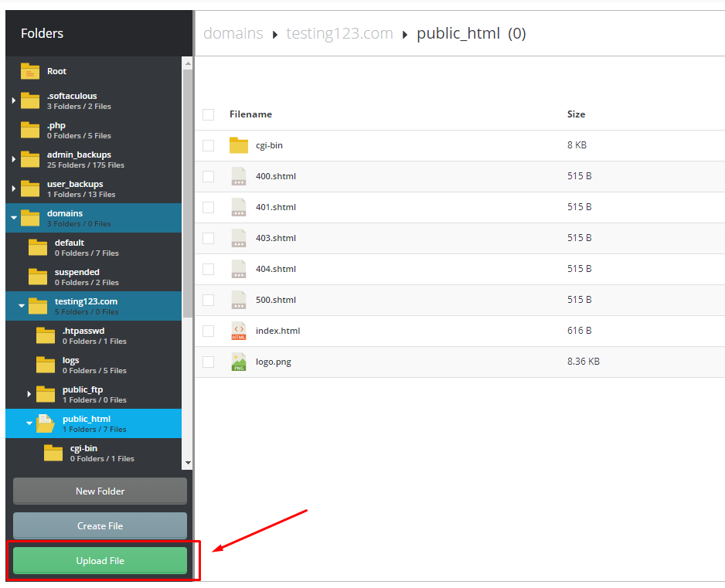
Task: Check the box for 401.shtml
Action: pos(209,208)
